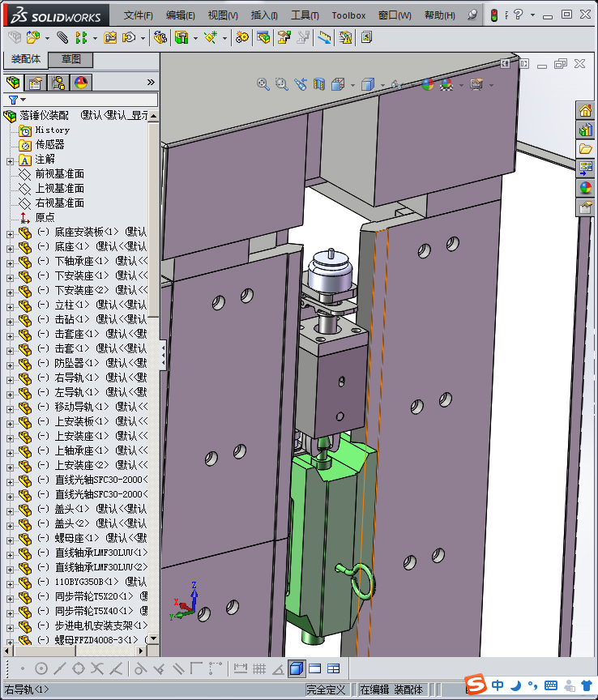
Task: Open the 编辑(E) menu
Action: (x=180, y=15)
